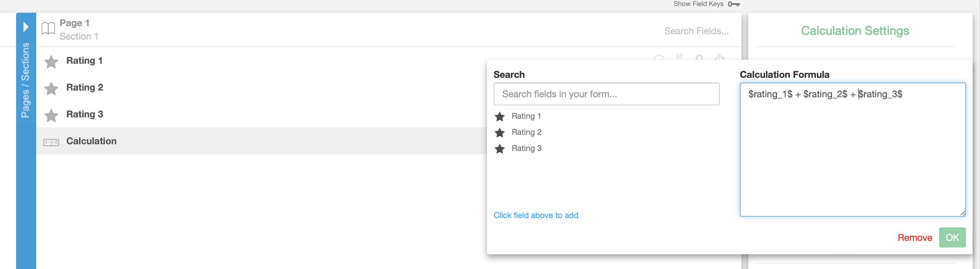Click the Search Fields box in page header

[x=696, y=31]
